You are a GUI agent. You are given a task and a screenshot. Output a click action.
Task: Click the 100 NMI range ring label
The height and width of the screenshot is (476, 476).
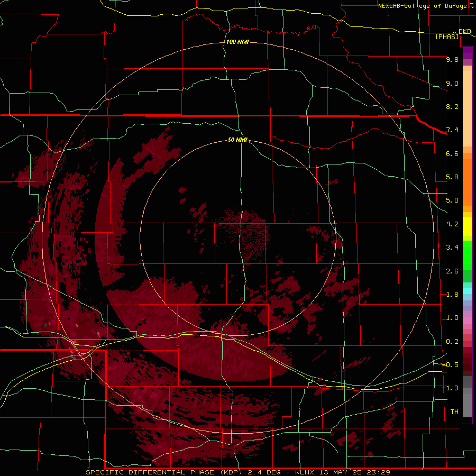click(237, 42)
